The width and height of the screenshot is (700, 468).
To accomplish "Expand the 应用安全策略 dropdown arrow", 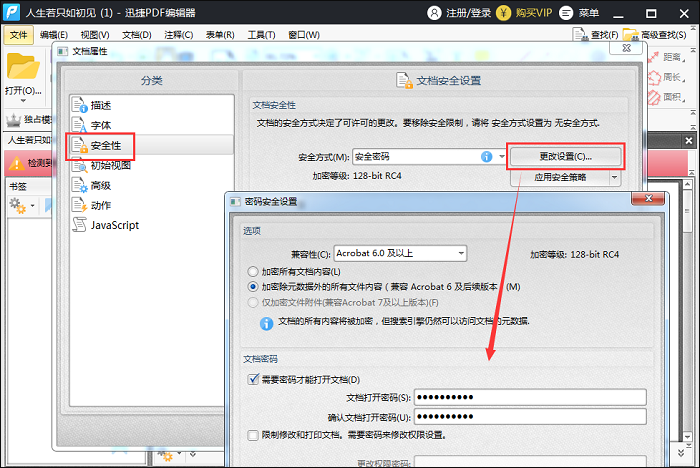I will [x=615, y=177].
